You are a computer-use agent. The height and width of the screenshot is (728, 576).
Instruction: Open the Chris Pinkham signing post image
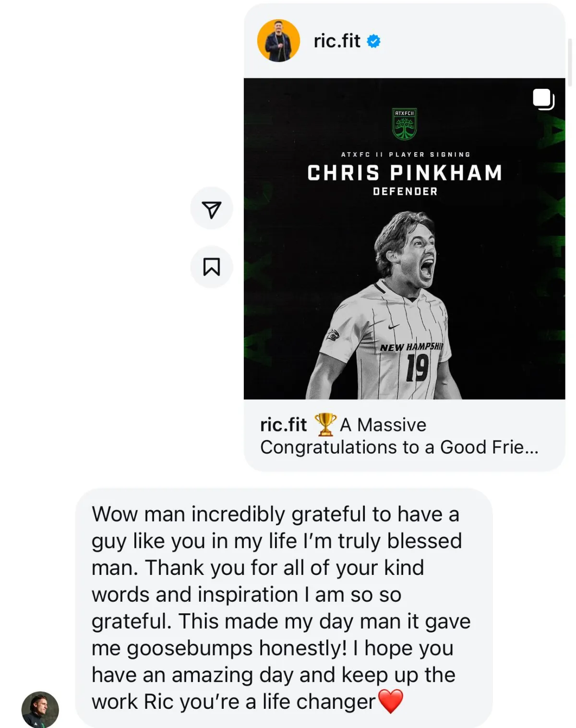404,239
